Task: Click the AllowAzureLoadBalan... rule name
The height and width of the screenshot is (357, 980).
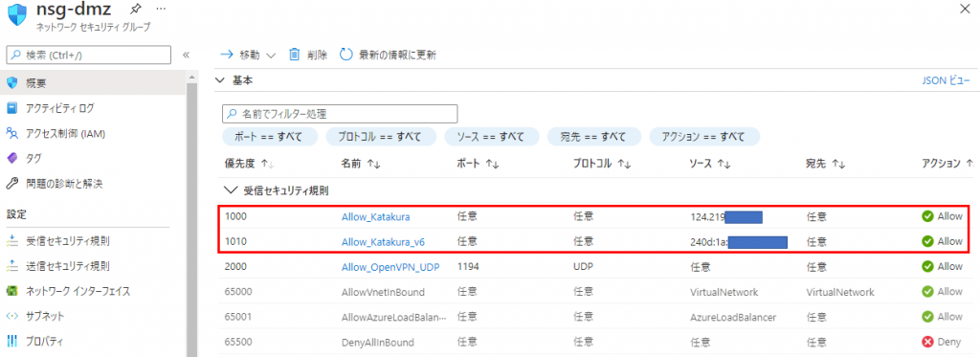Action: (x=393, y=317)
